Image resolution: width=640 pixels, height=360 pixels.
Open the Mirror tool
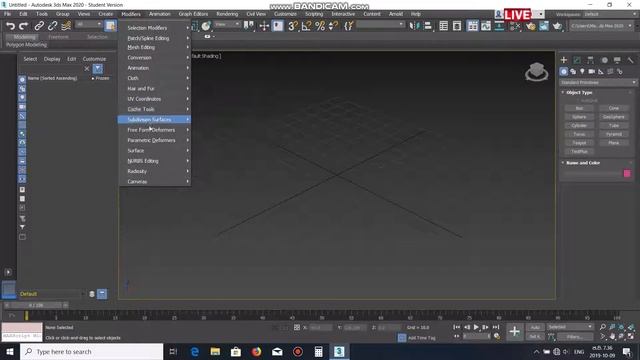point(414,26)
